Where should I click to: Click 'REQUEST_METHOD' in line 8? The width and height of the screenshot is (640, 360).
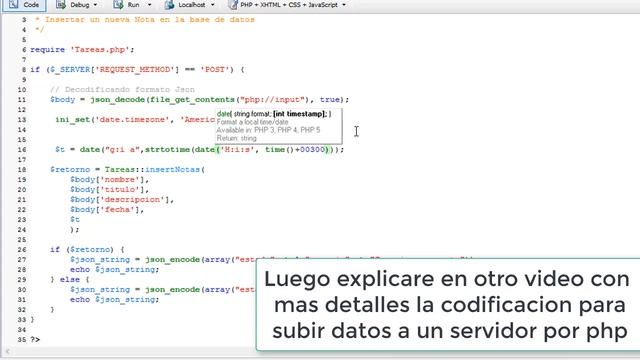coord(135,69)
